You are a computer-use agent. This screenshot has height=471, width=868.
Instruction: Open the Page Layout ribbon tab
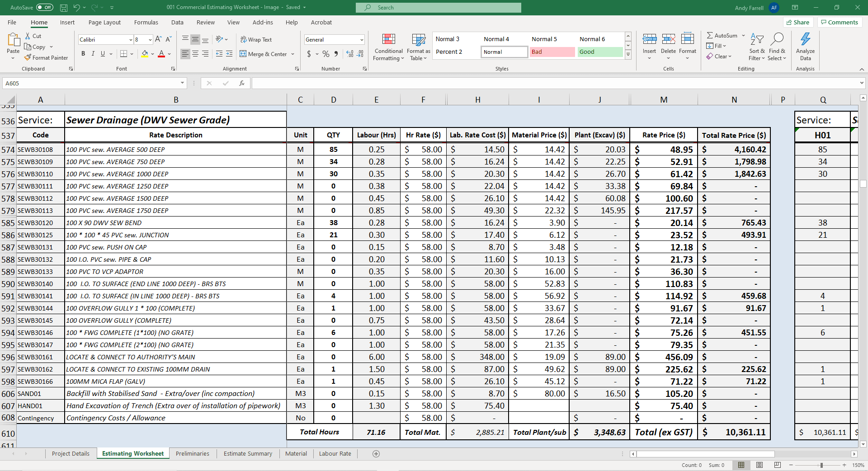[104, 23]
